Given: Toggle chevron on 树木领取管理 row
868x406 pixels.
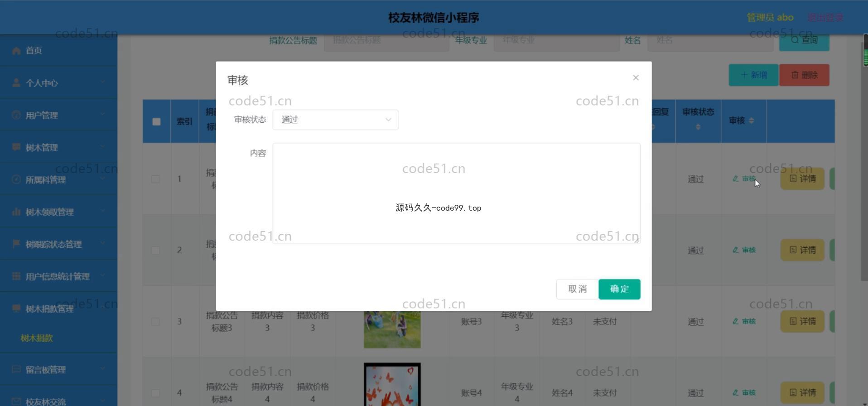Looking at the screenshot, I should (x=103, y=211).
